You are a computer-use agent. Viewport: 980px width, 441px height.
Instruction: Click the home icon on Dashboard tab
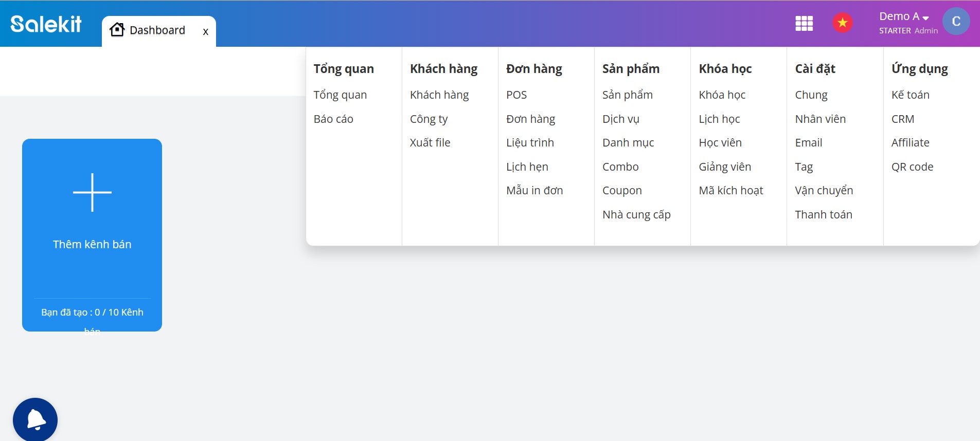[x=117, y=30]
